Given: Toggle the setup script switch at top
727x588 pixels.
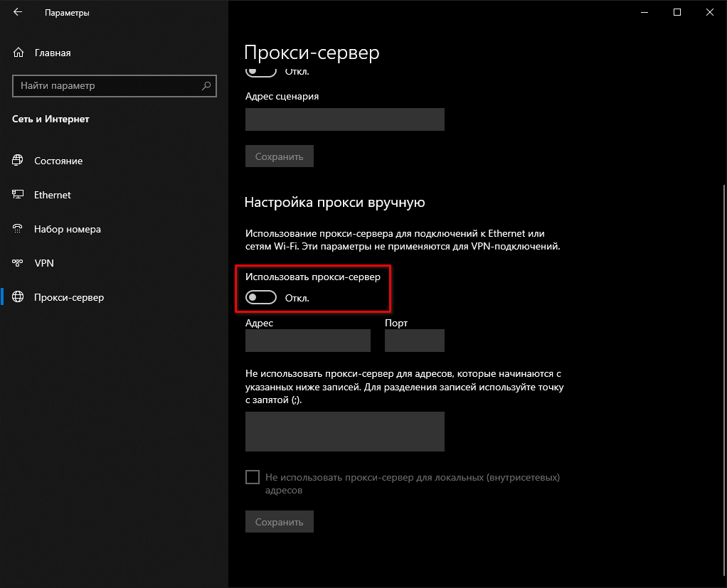Looking at the screenshot, I should (261, 71).
